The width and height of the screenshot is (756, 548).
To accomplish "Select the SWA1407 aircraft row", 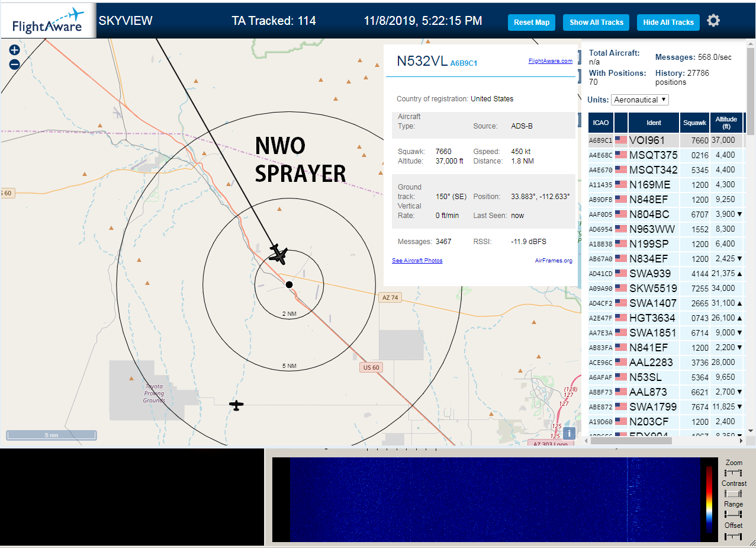I will (666, 303).
